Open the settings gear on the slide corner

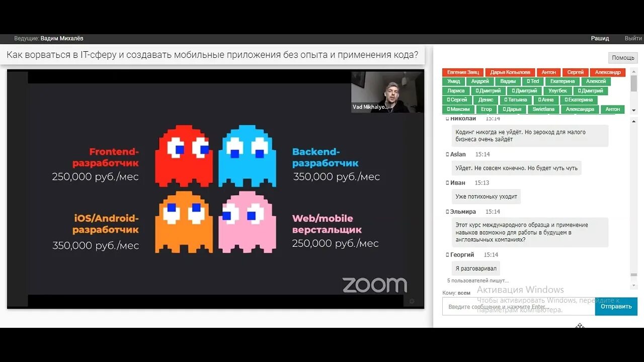(412, 301)
